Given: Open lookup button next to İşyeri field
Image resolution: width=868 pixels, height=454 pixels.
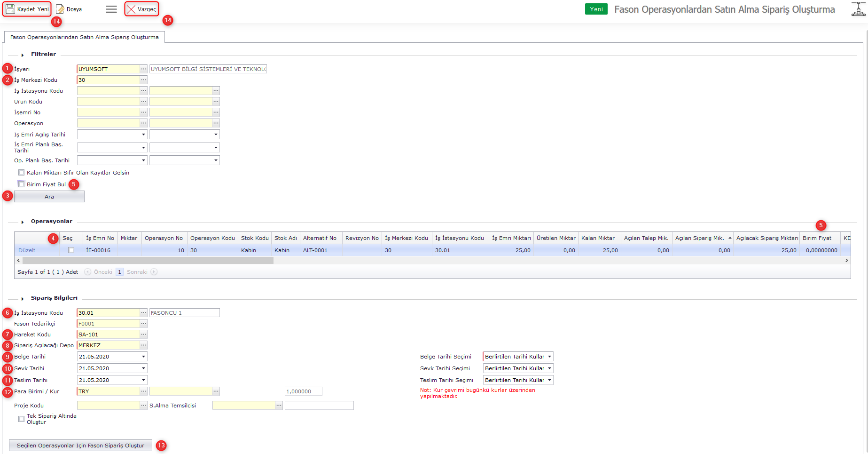Looking at the screenshot, I should (144, 69).
